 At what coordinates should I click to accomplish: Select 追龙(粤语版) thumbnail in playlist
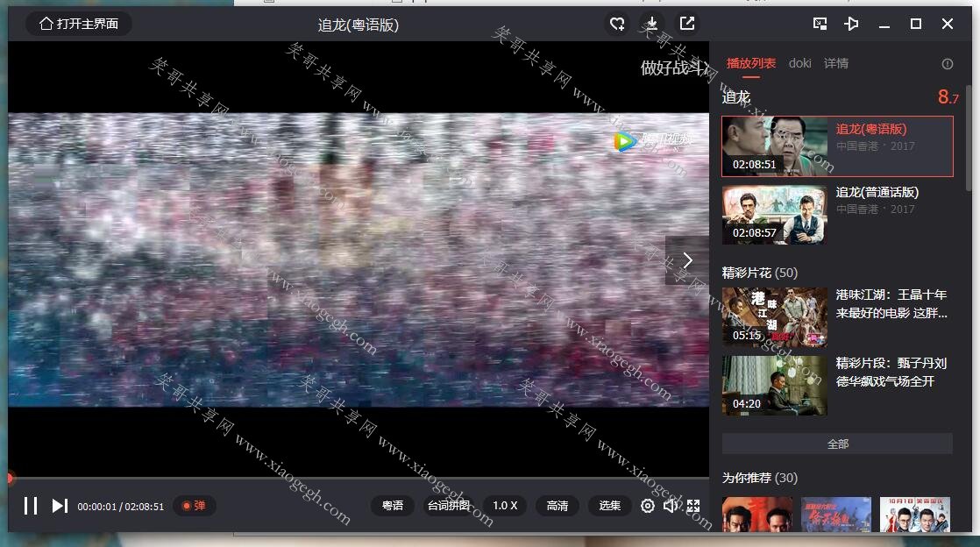[x=775, y=146]
